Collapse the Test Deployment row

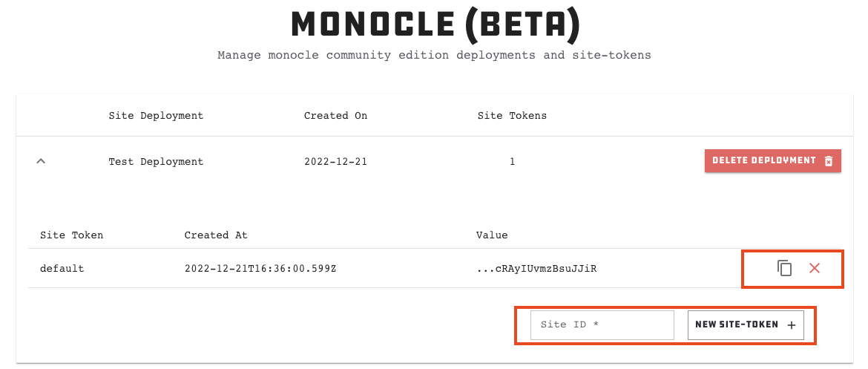(40, 161)
